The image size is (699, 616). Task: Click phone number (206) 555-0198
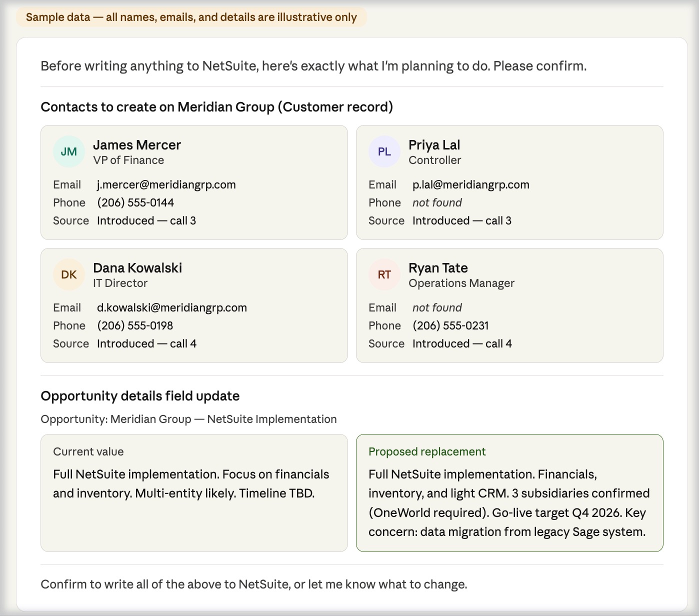click(135, 325)
